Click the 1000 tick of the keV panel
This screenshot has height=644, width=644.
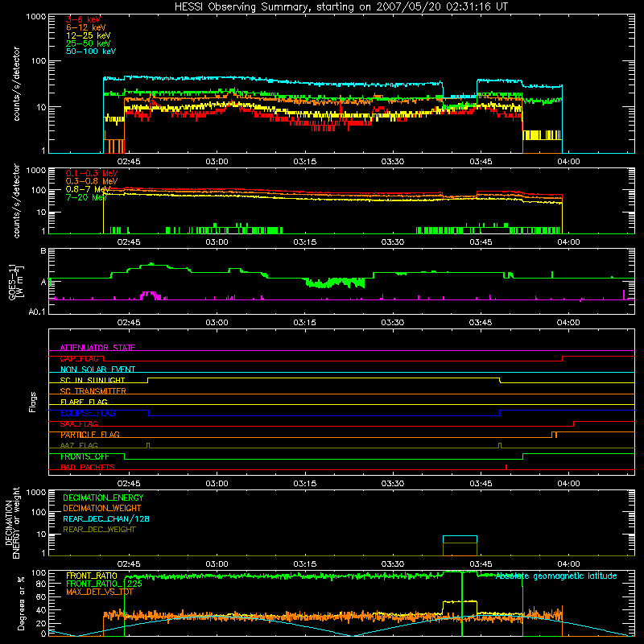click(36, 16)
